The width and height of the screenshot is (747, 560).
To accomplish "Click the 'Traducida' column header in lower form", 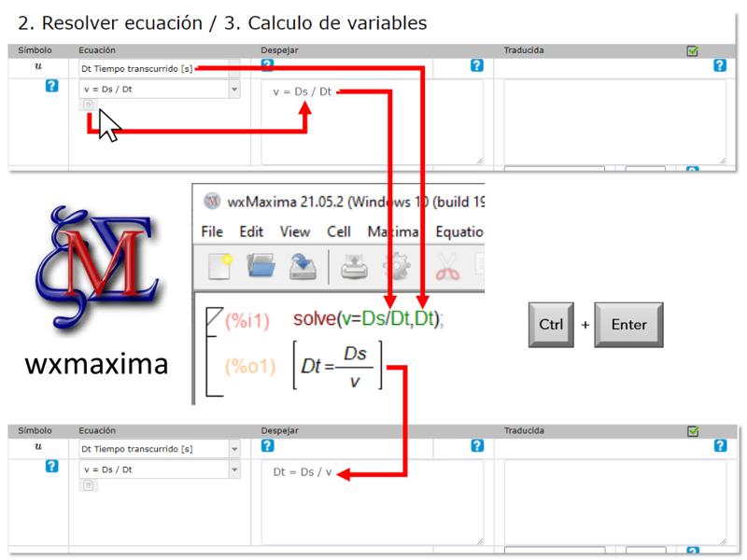I will pos(524,430).
